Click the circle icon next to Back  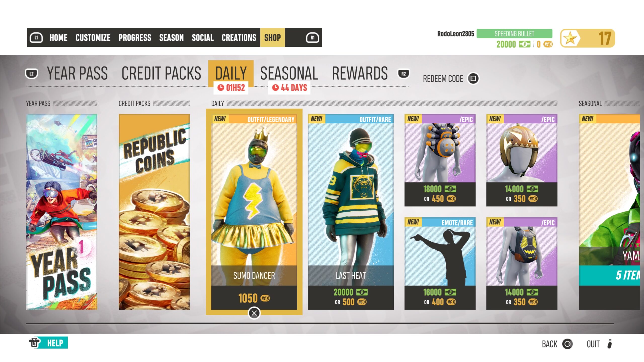point(568,344)
